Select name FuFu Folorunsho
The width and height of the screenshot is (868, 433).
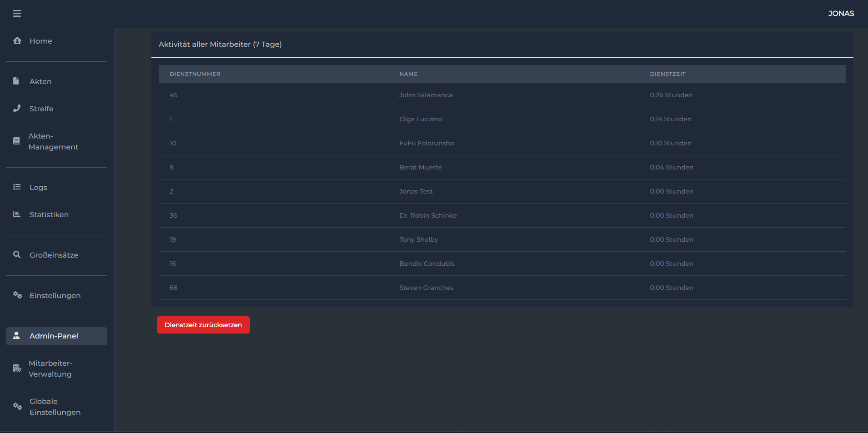point(426,143)
